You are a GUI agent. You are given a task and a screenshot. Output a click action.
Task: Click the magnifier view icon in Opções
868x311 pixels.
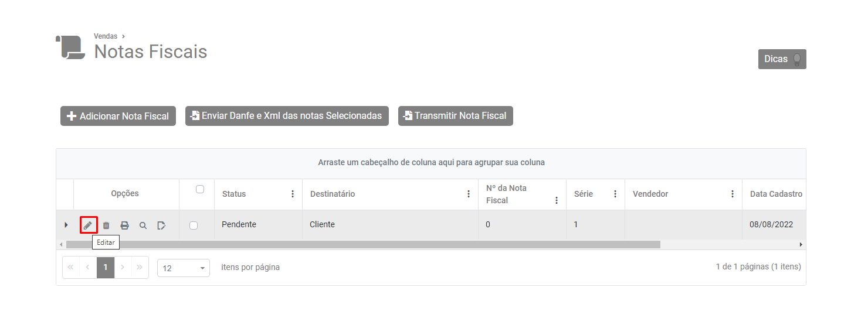pos(143,225)
